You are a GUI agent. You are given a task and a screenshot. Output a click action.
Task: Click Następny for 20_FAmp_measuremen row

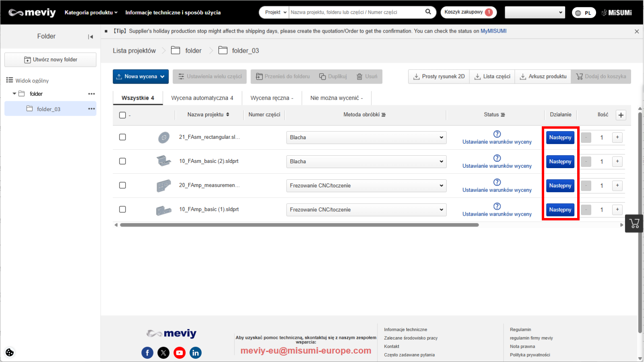coord(560,186)
